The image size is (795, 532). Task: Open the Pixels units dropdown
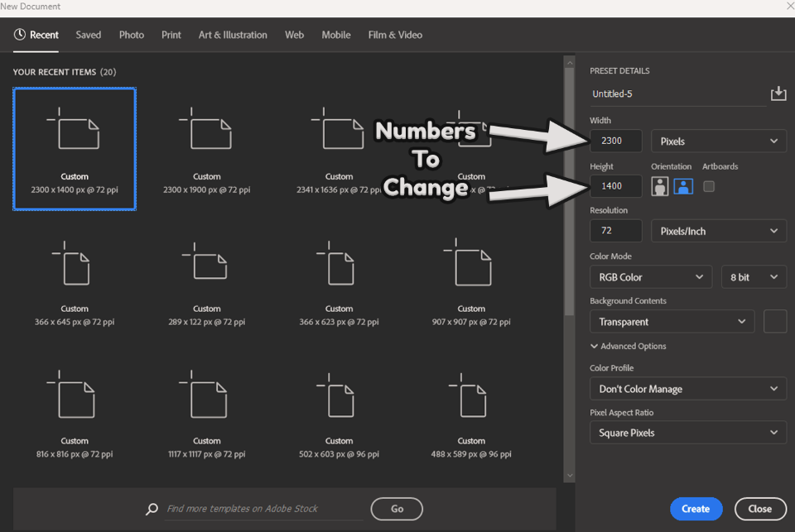pyautogui.click(x=718, y=141)
